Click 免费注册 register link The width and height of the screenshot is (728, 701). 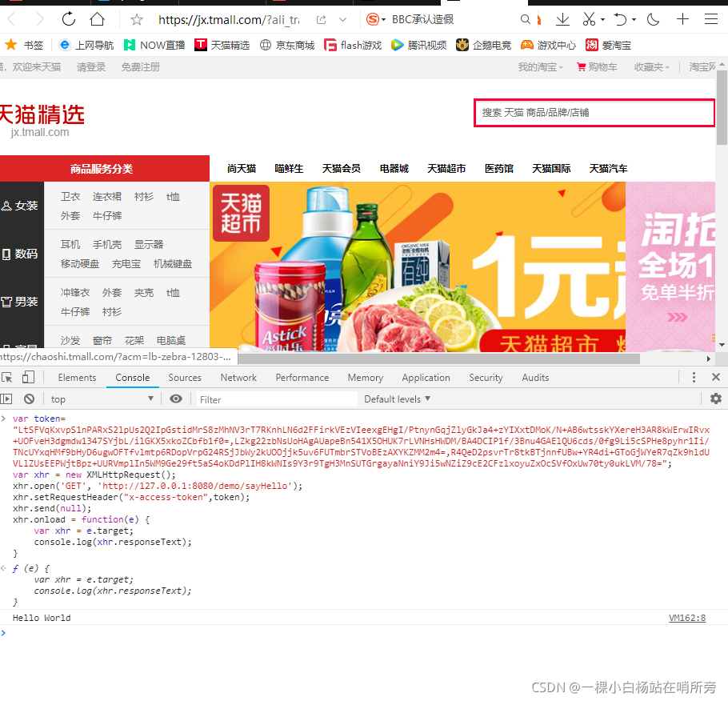point(141,67)
